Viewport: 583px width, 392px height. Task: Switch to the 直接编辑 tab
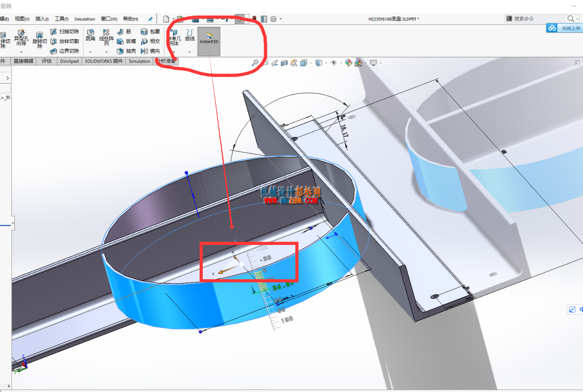point(23,61)
